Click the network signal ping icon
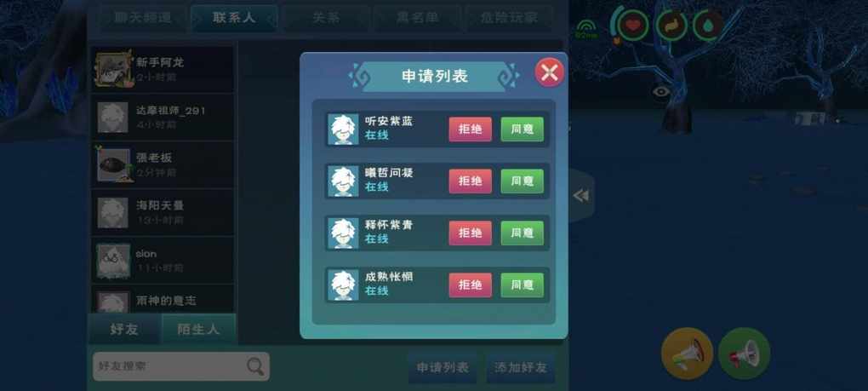This screenshot has width=868, height=391. pyautogui.click(x=585, y=29)
